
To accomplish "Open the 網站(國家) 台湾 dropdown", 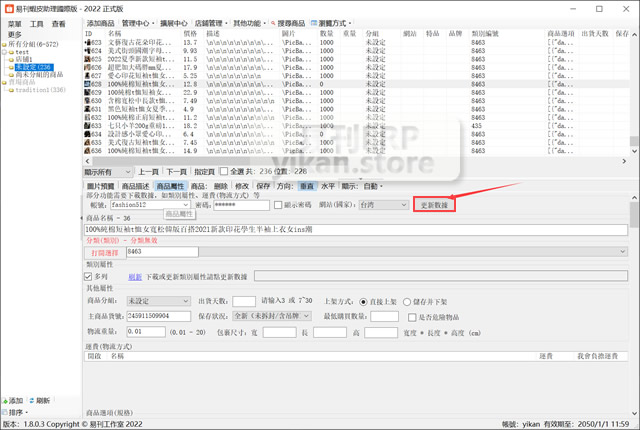I will (382, 205).
